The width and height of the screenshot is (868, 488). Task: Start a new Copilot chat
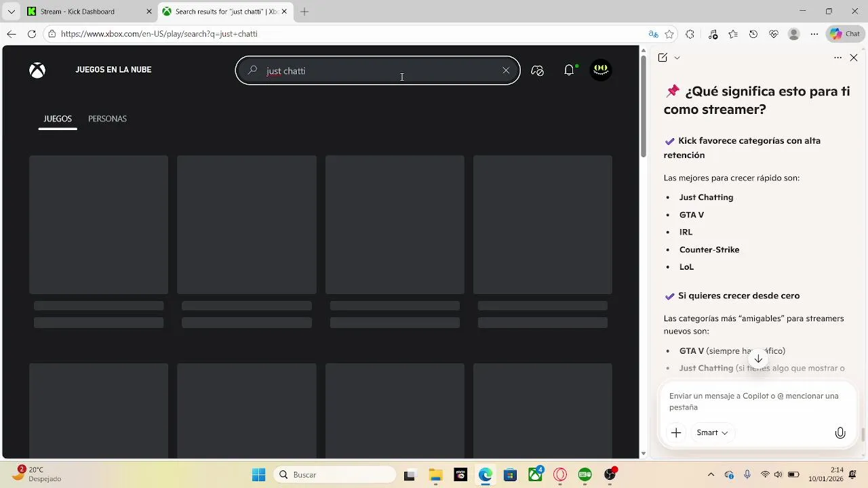tap(663, 58)
